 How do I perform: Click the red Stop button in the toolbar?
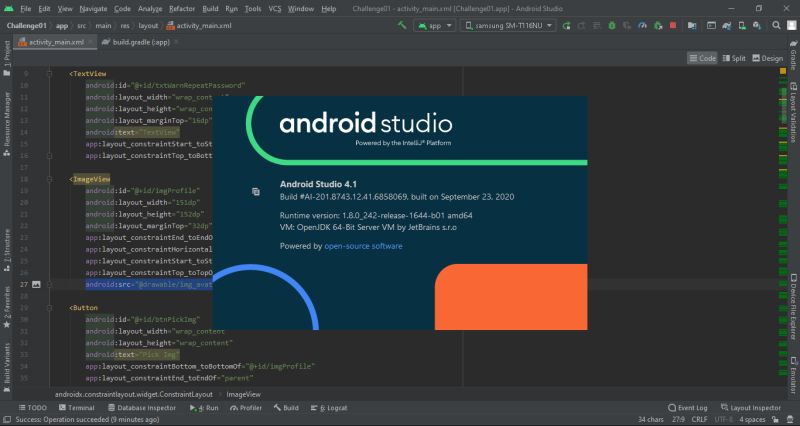(673, 26)
